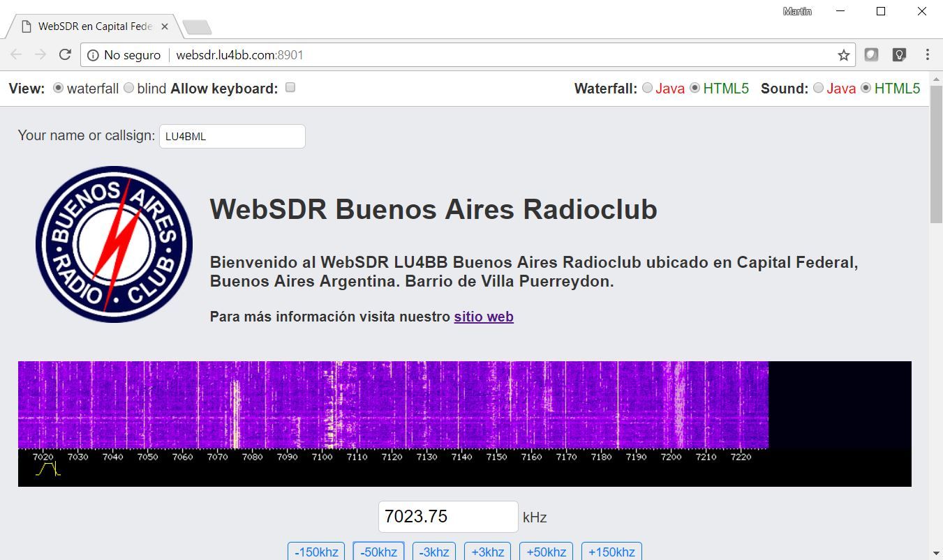Screen dimensions: 943x560
Task: Click the lightbulb extension icon
Action: pyautogui.click(x=899, y=55)
